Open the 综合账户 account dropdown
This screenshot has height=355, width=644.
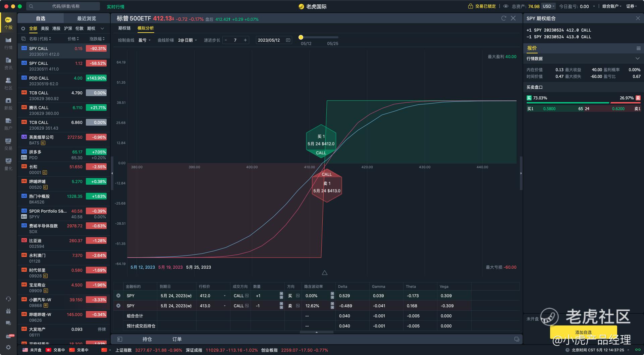pyautogui.click(x=612, y=6)
